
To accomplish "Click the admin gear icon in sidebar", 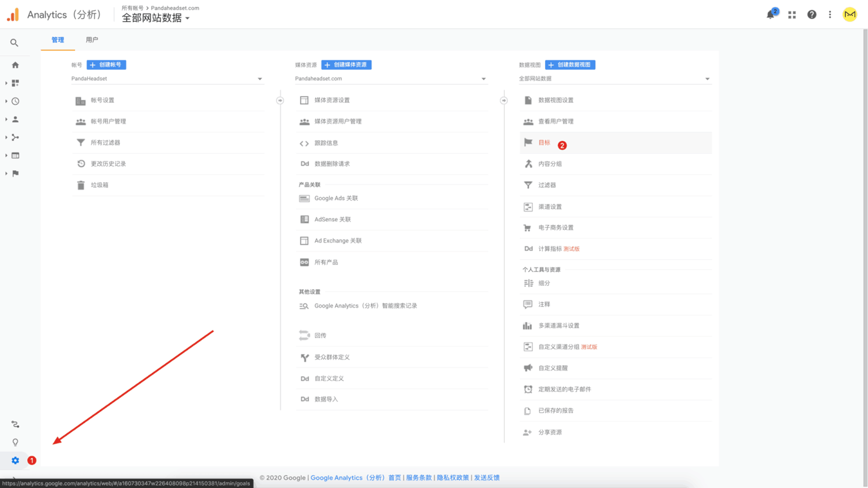I will point(15,460).
